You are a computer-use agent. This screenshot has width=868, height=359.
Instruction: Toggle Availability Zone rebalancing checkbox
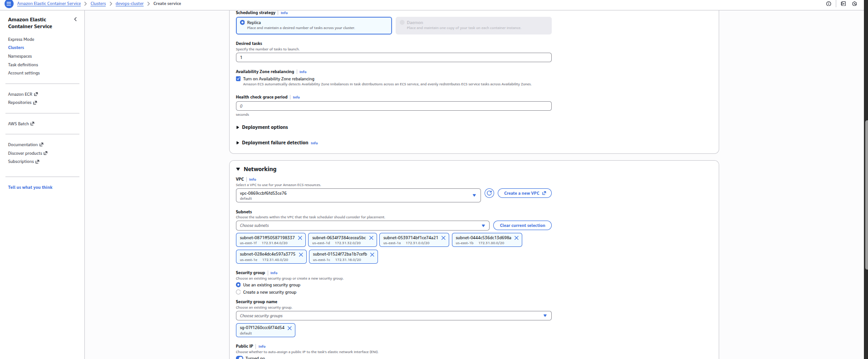(x=238, y=79)
